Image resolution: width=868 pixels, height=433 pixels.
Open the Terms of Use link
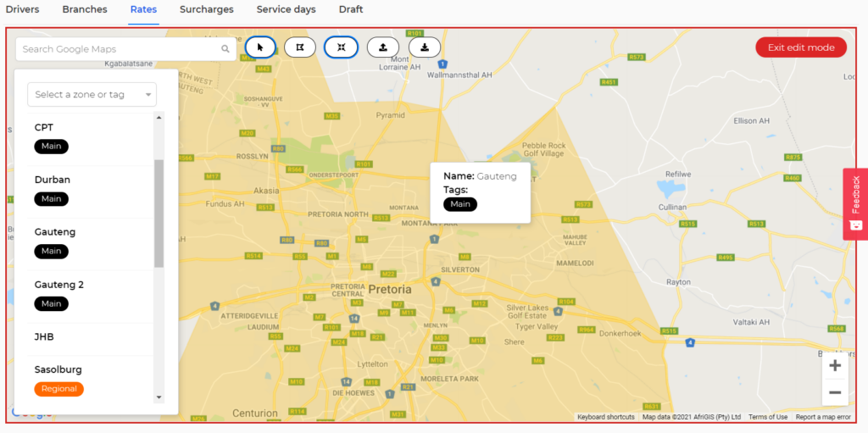pyautogui.click(x=768, y=417)
